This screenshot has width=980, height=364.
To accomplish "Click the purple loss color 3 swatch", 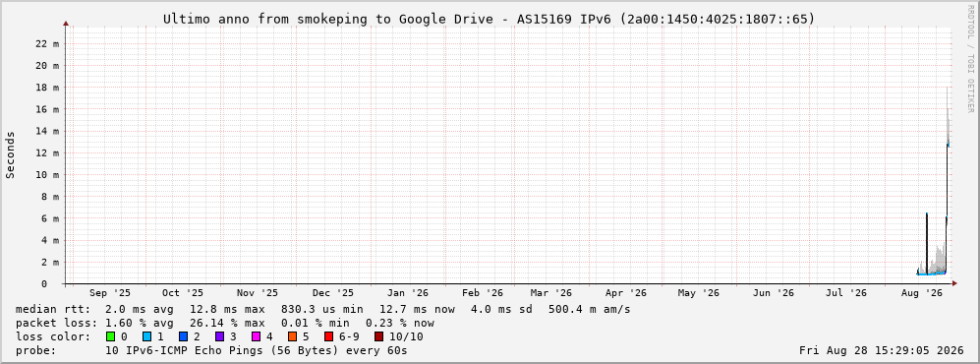I will point(219,336).
